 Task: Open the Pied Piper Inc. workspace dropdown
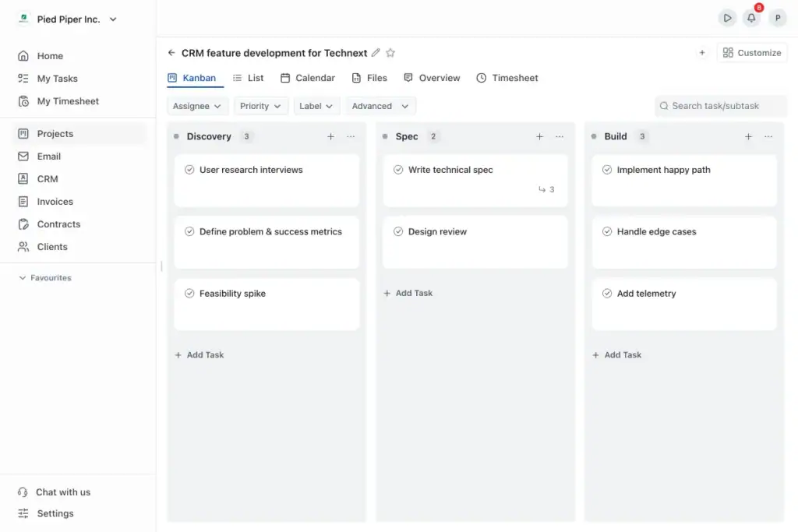click(x=68, y=19)
